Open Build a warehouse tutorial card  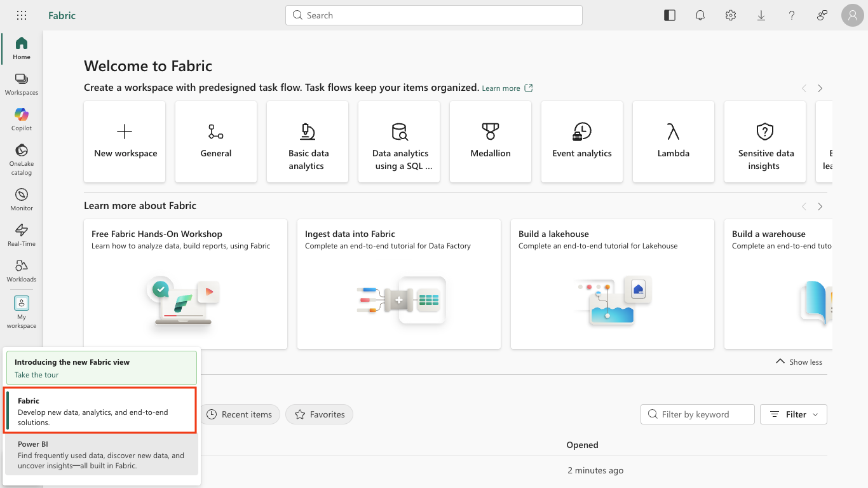(778, 284)
